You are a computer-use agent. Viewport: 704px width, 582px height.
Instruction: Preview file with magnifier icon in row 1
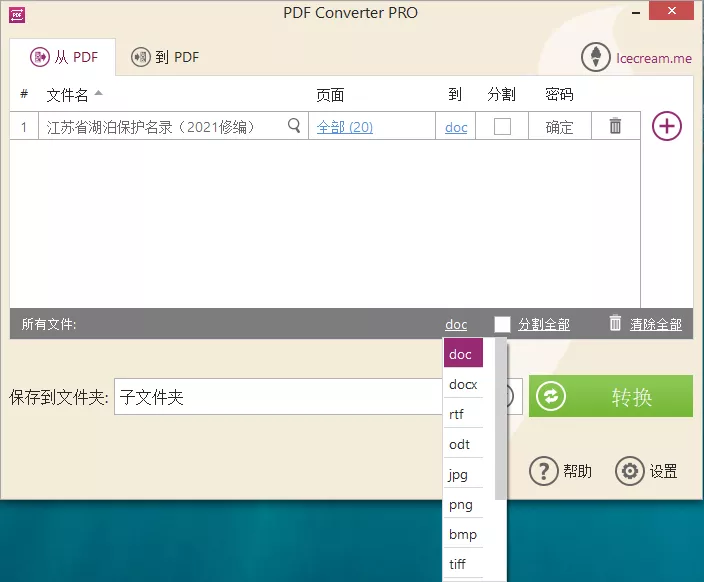[294, 126]
